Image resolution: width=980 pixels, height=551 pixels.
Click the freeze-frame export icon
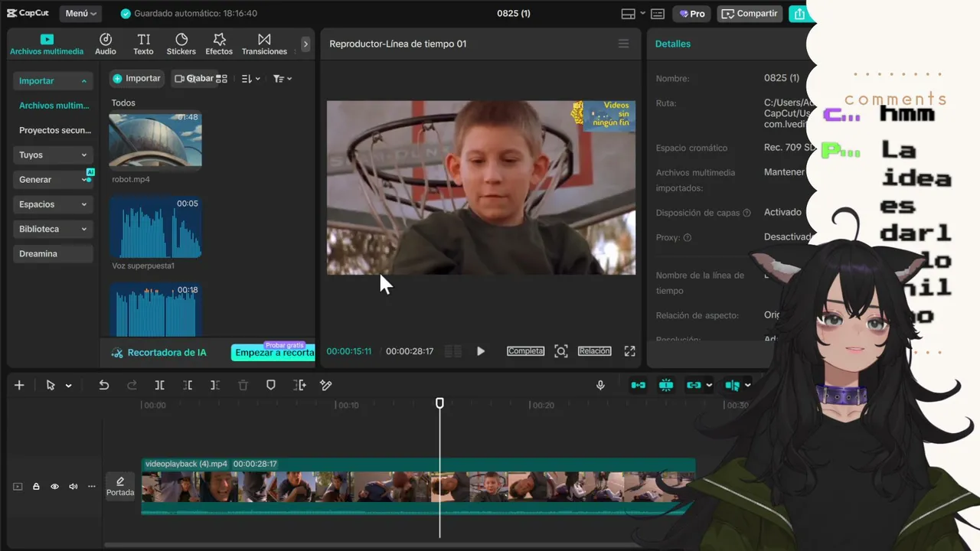coord(299,385)
